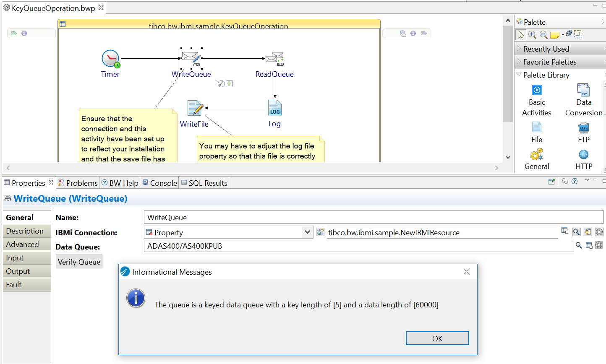Viewport: 606px width, 364px height.
Task: Click the canvas horizontal scrollbar right arrow
Action: click(x=497, y=168)
